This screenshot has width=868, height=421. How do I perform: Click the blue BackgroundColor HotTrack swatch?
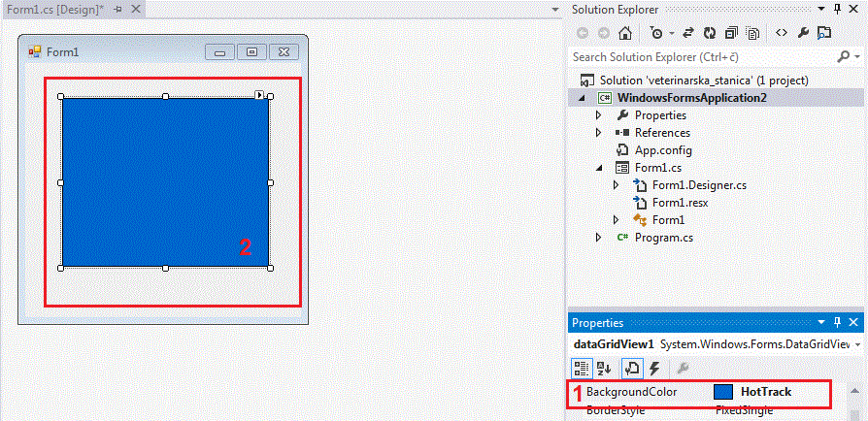(722, 393)
